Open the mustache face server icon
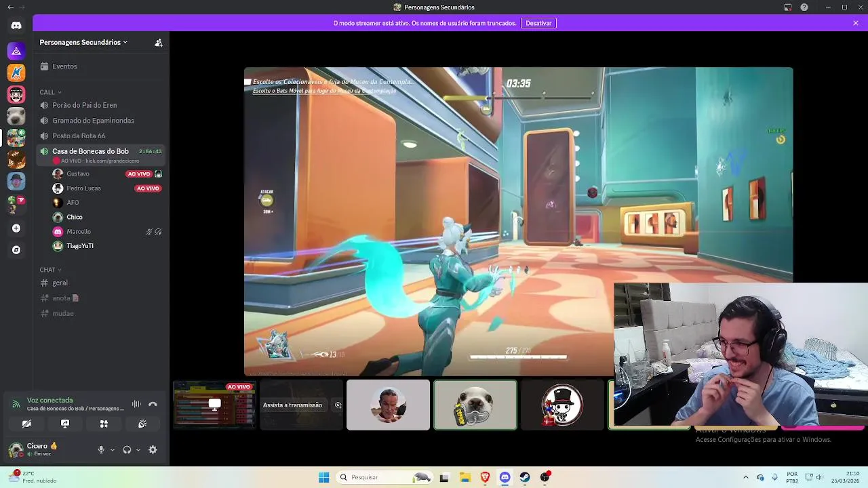Viewport: 868px width, 488px height. 16,94
